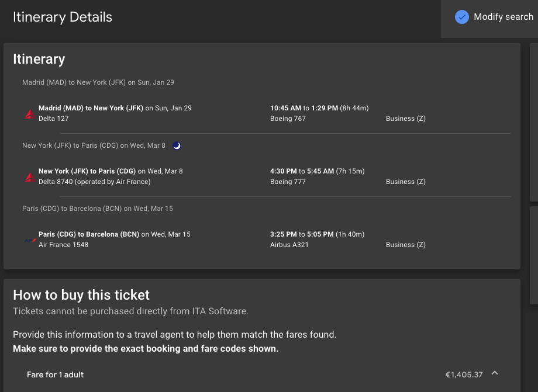The width and height of the screenshot is (538, 392).
Task: Click the Boeing 767 aircraft text
Action: coord(288,119)
